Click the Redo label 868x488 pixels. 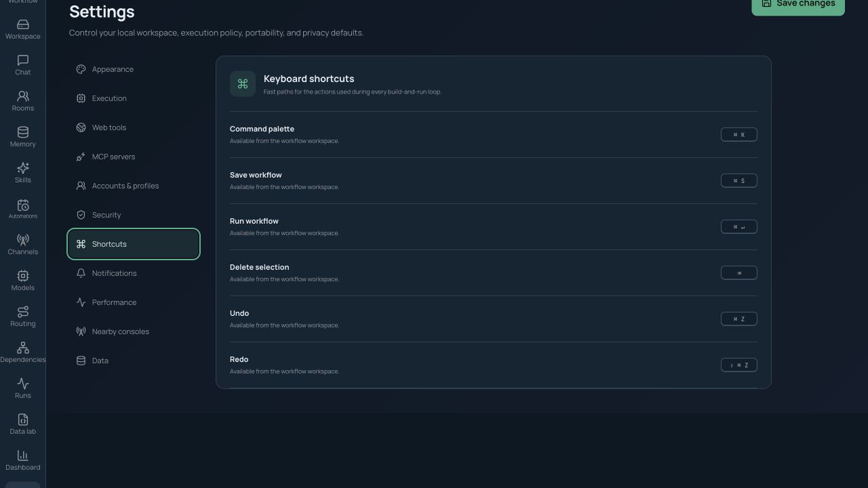239,359
